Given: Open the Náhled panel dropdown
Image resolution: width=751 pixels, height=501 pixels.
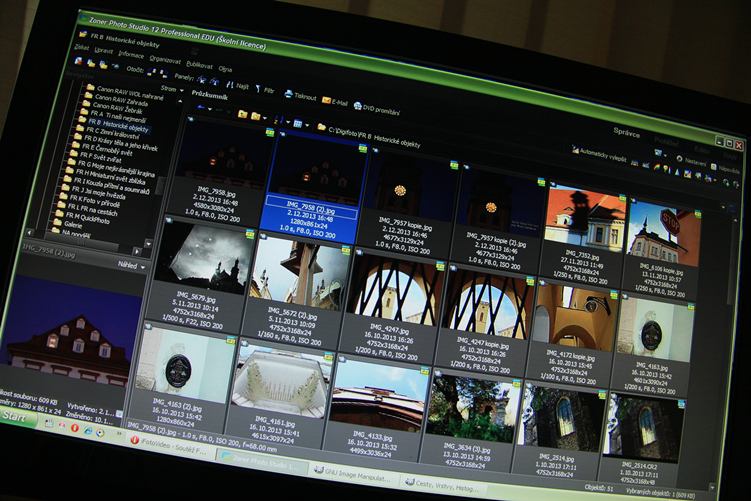Looking at the screenshot, I should coord(131,265).
